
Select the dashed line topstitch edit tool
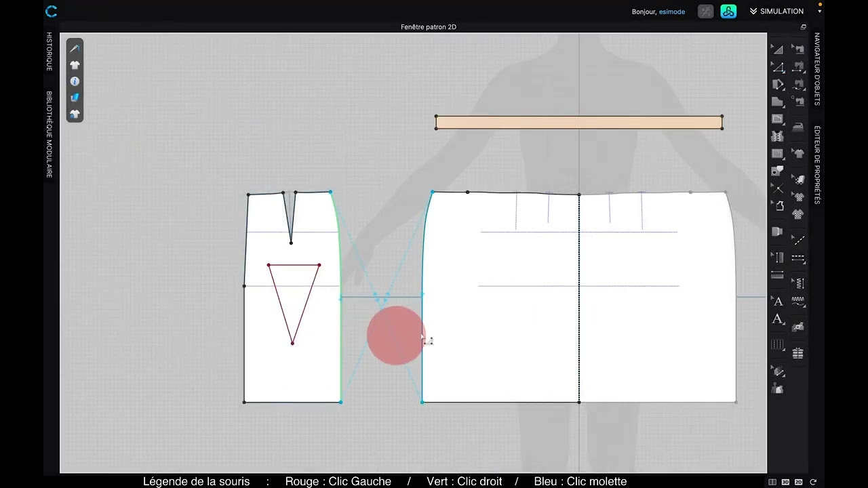(x=798, y=240)
